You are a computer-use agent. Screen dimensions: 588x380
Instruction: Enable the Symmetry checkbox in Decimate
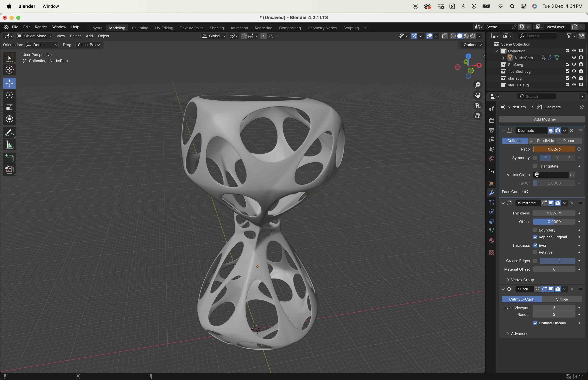pyautogui.click(x=535, y=158)
